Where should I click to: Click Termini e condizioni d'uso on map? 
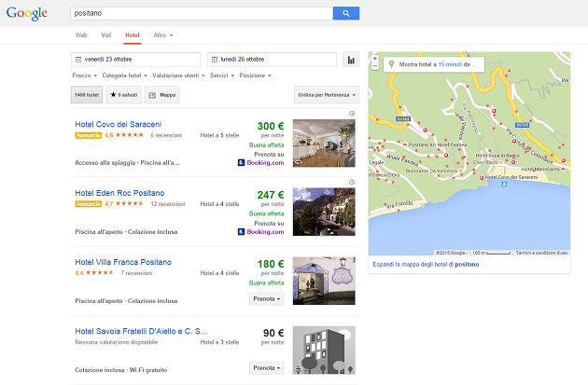point(541,253)
